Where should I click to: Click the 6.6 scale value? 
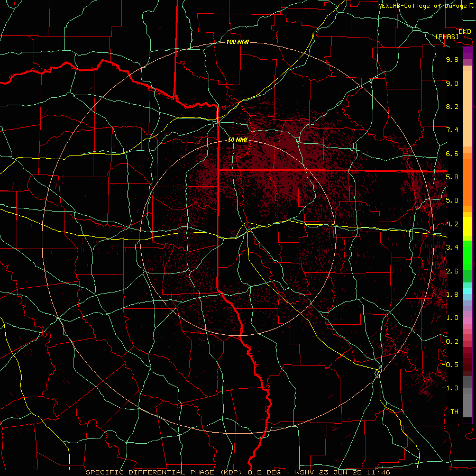point(452,153)
